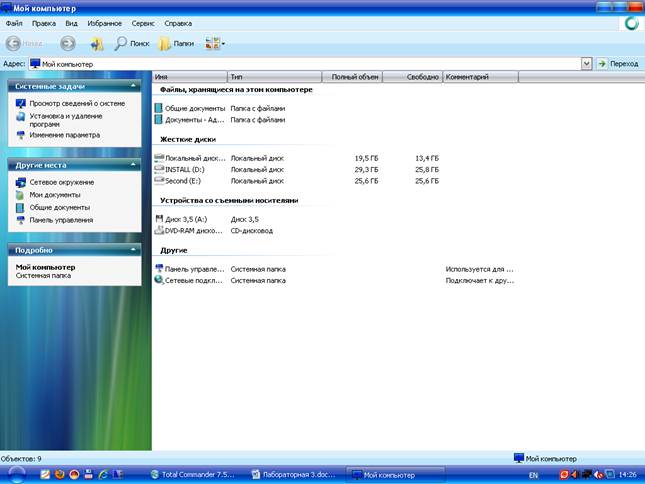Launch Internet Explorer from quick launch
Viewport: 645px width, 484px height.
tap(103, 474)
